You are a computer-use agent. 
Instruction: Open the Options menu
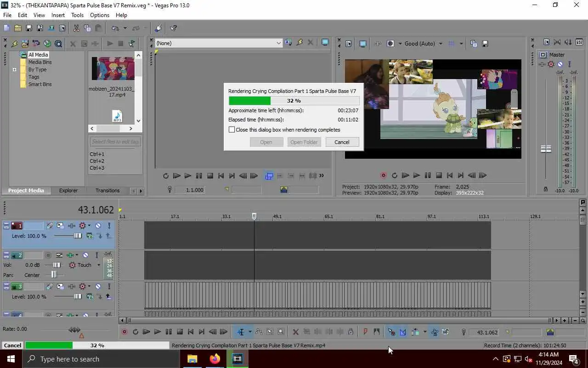[x=100, y=15]
